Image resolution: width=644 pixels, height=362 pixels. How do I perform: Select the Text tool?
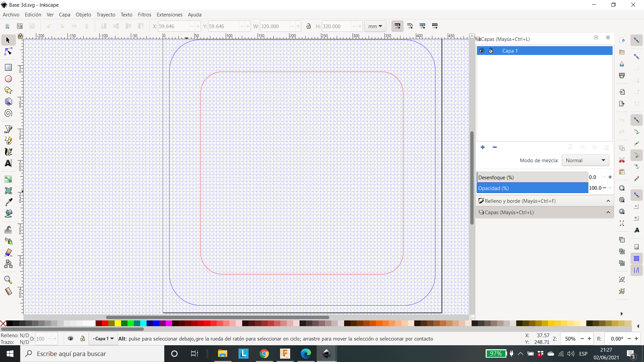click(x=8, y=163)
